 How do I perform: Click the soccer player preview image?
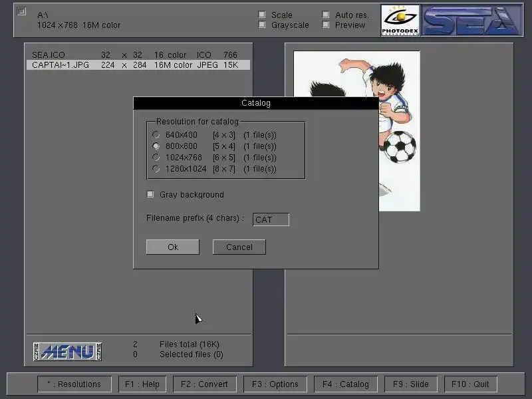(x=356, y=131)
